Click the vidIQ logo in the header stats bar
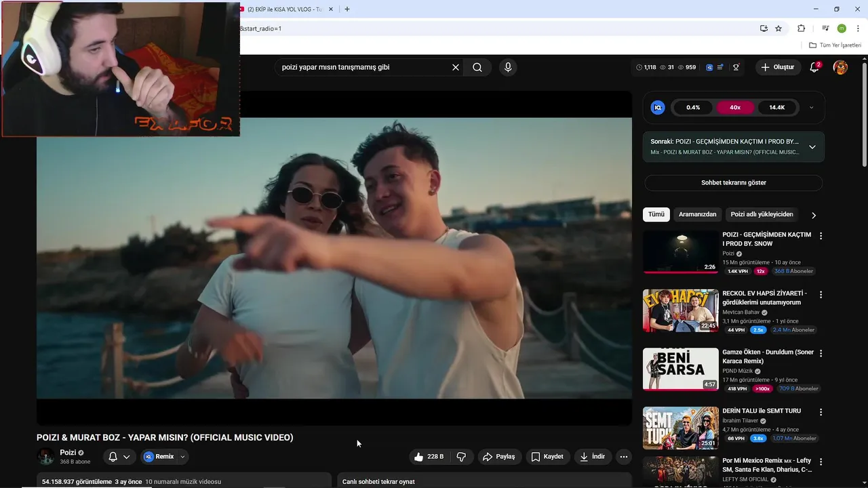This screenshot has height=488, width=868. click(x=709, y=67)
